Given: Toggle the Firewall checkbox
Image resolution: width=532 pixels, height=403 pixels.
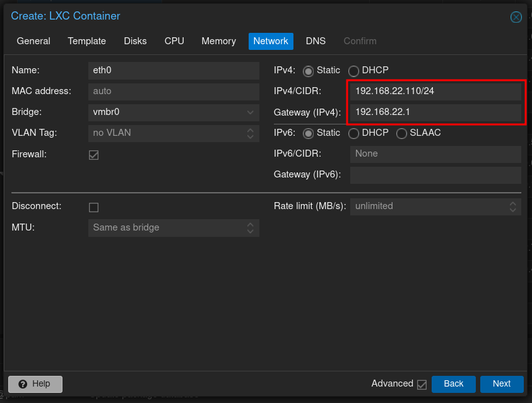Looking at the screenshot, I should coord(93,155).
